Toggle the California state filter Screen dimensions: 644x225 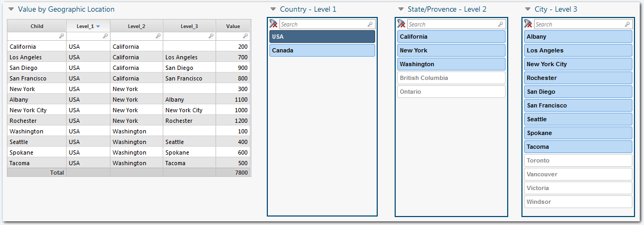tap(451, 37)
